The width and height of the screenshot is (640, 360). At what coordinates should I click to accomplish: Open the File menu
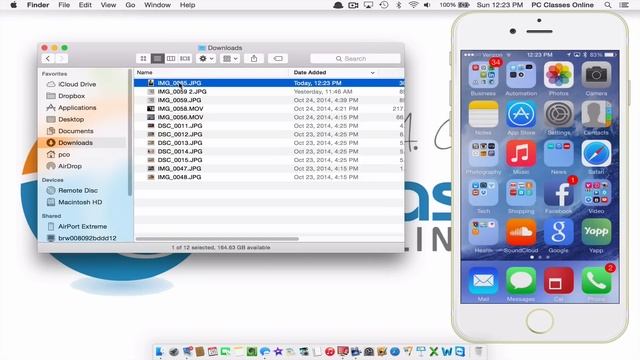pos(64,5)
